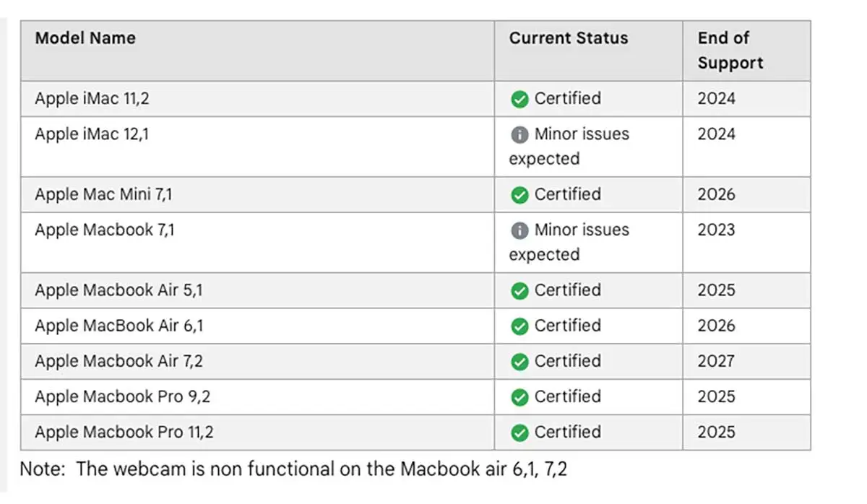867x504 pixels.
Task: Select the Apple Mac Mini 7,1 model cell
Action: [103, 194]
